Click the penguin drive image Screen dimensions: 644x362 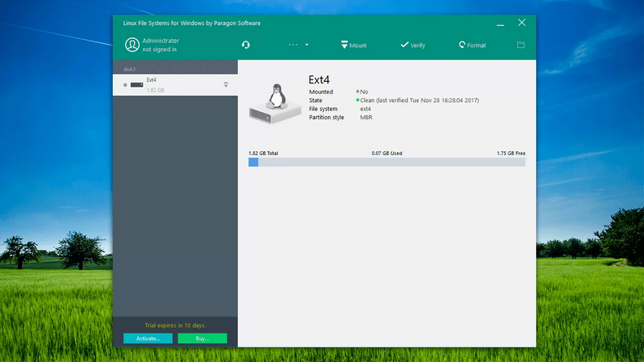point(274,103)
